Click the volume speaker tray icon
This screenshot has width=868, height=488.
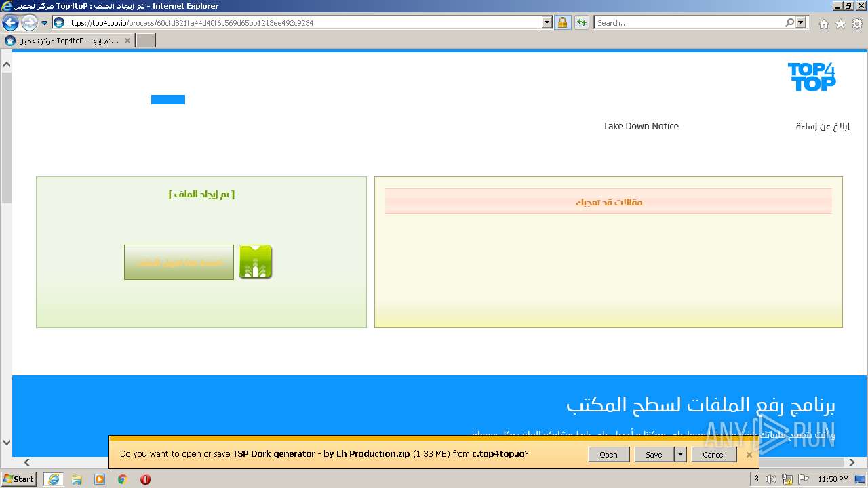tap(772, 479)
